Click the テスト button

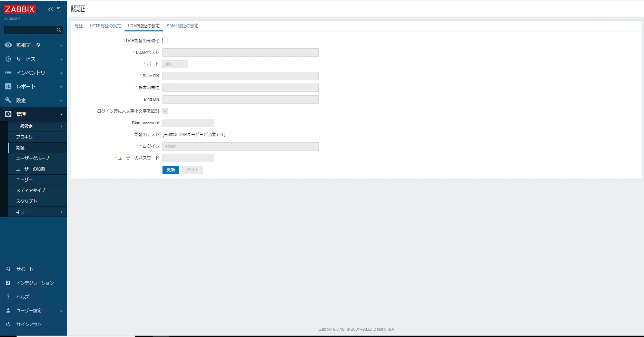(193, 170)
